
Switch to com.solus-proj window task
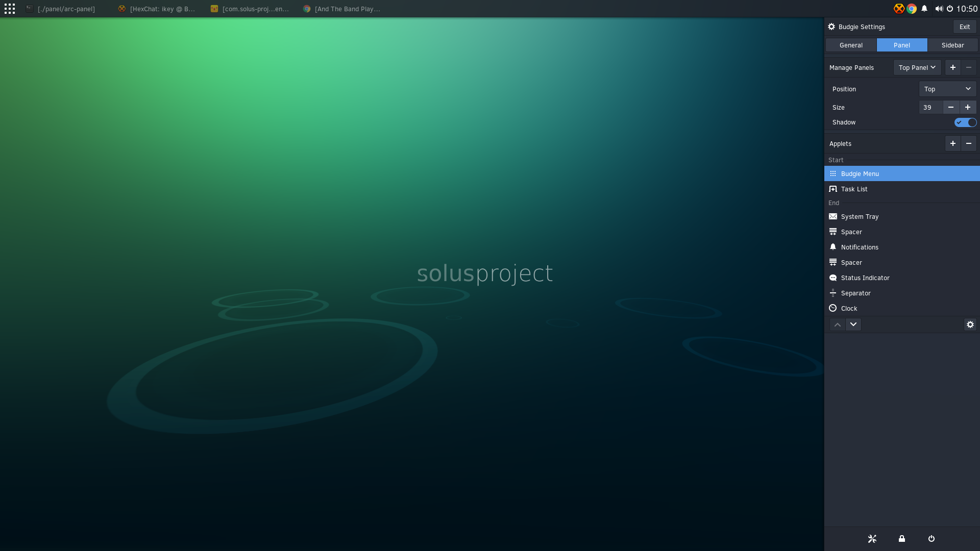point(250,9)
